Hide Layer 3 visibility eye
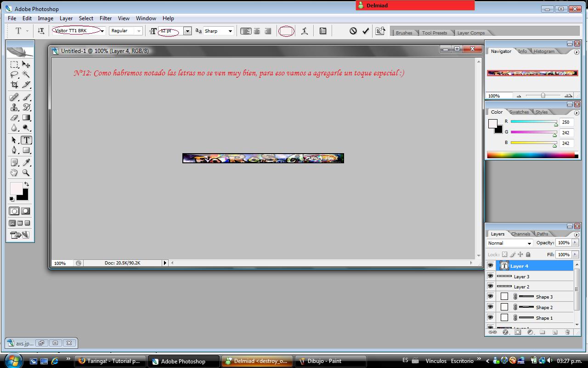This screenshot has width=588, height=368. click(490, 276)
